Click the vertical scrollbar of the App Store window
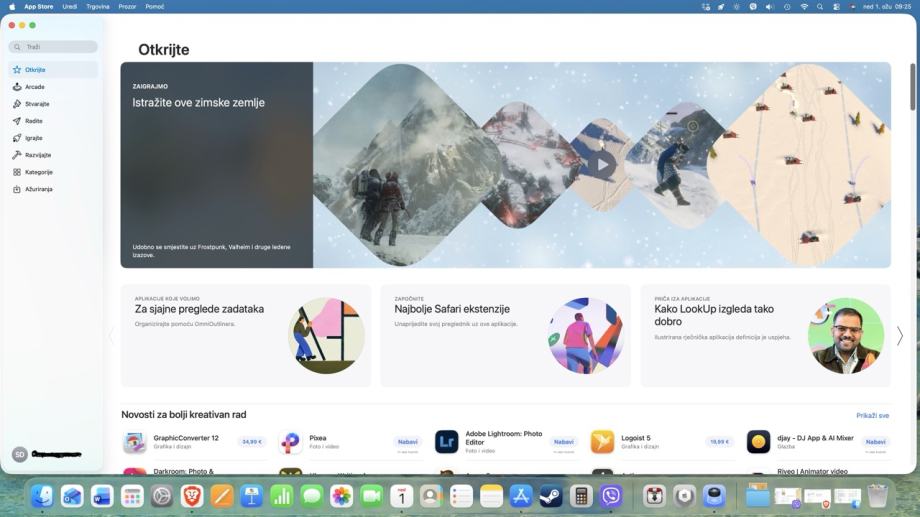This screenshot has width=920, height=517. 912,87
